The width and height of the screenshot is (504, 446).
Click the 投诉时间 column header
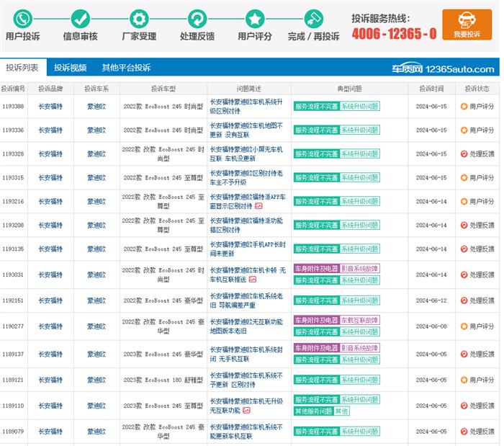point(431,89)
